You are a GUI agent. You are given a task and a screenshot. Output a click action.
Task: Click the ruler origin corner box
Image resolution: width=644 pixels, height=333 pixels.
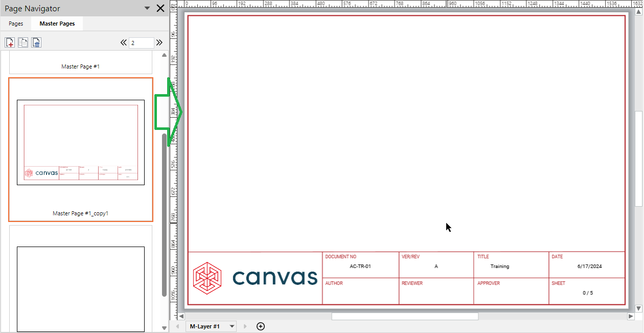[x=173, y=4]
